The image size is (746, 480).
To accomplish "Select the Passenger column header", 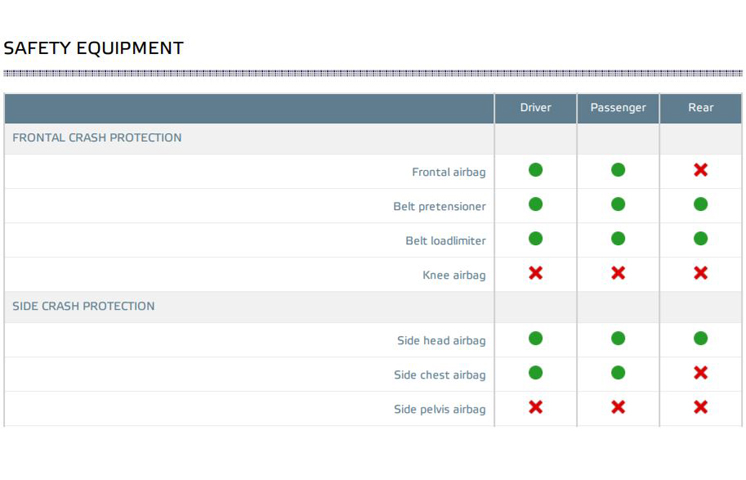I will click(x=618, y=108).
